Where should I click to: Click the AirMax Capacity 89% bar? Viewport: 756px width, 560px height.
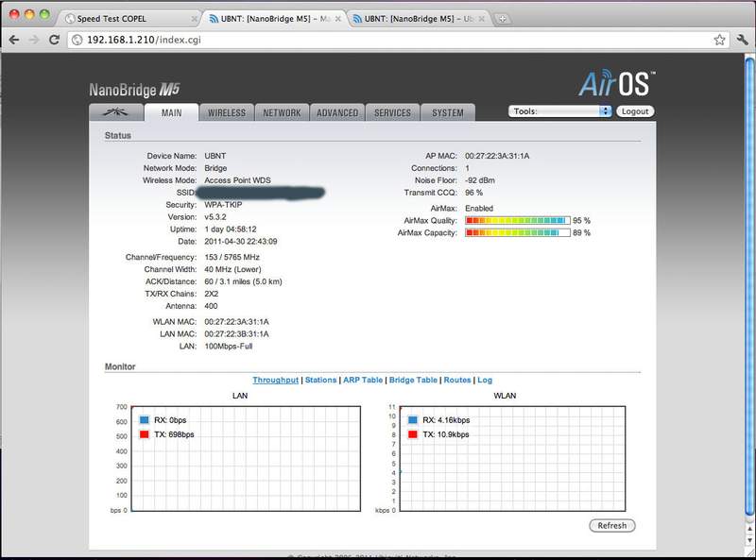[x=518, y=232]
